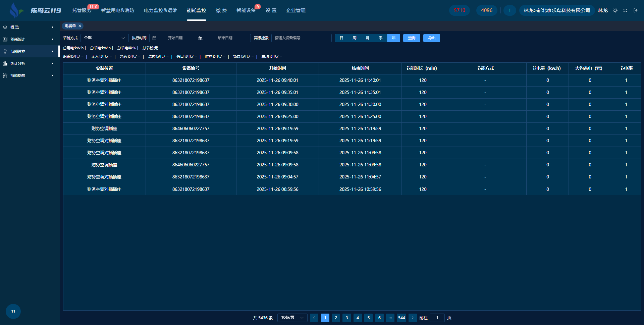Viewport: 644px width, 325px height.
Task: Open the 节能方式 dropdown showing 全部
Action: coord(104,38)
